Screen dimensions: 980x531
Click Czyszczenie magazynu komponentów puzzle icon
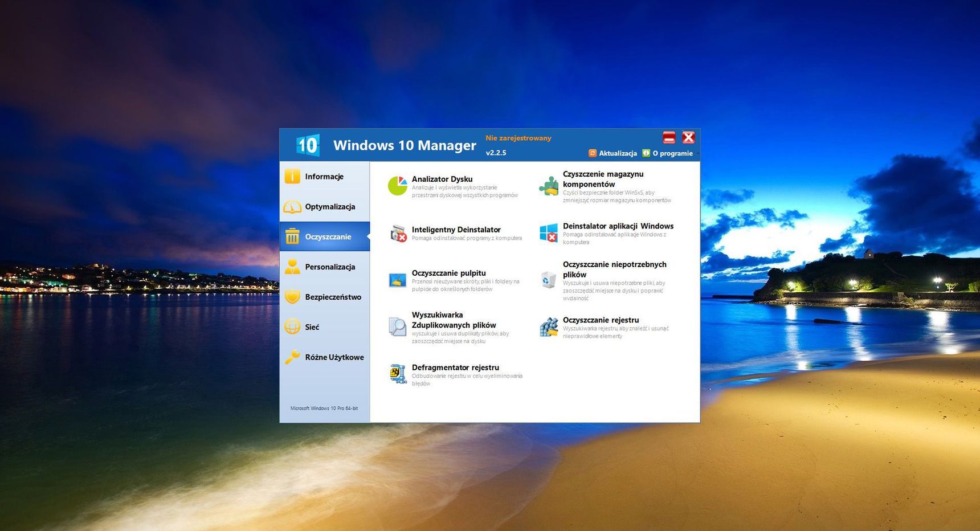(549, 186)
